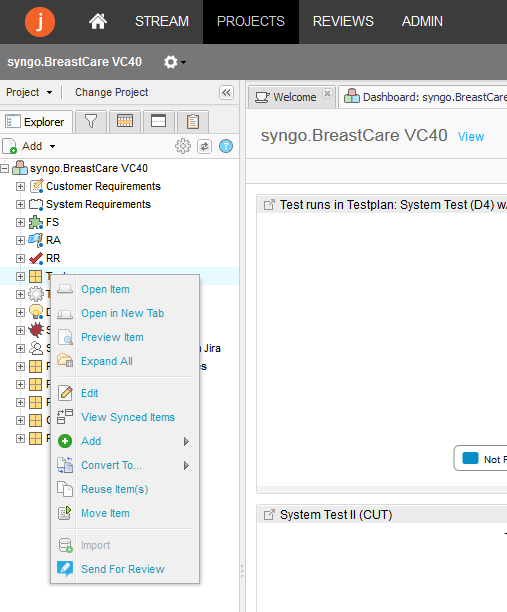Switch to the Explorer tab
This screenshot has width=507, height=612.
[36, 122]
